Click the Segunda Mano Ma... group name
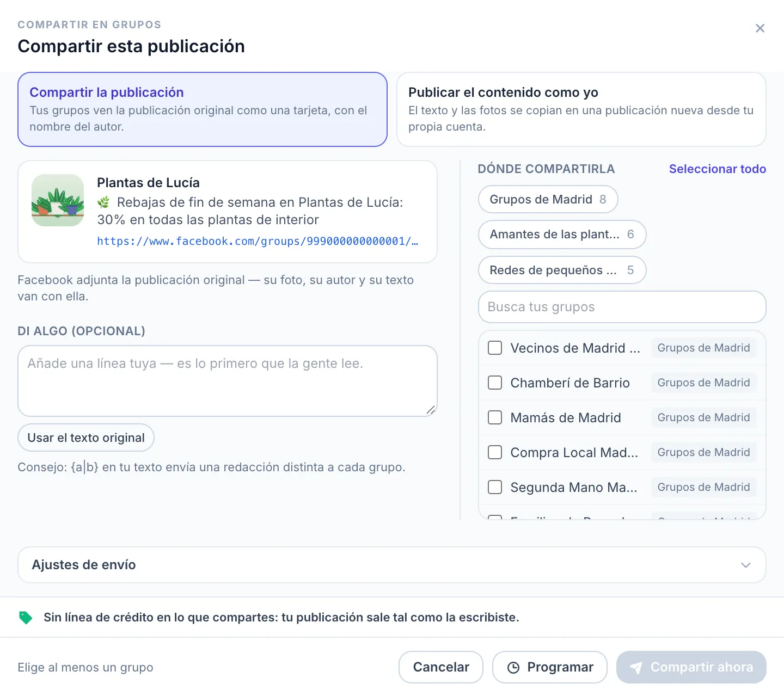Screen dimensions: 784x696 pyautogui.click(x=574, y=487)
